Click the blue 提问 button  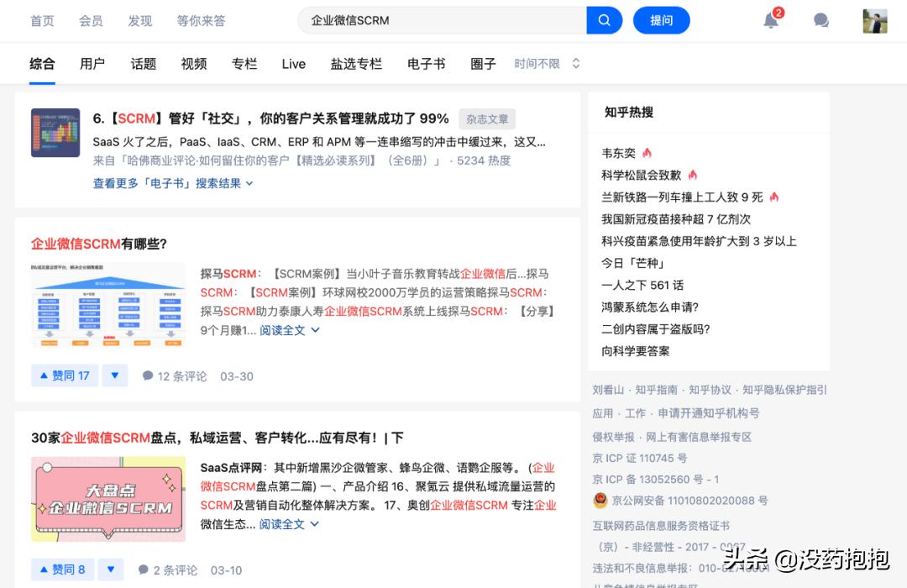pyautogui.click(x=661, y=19)
